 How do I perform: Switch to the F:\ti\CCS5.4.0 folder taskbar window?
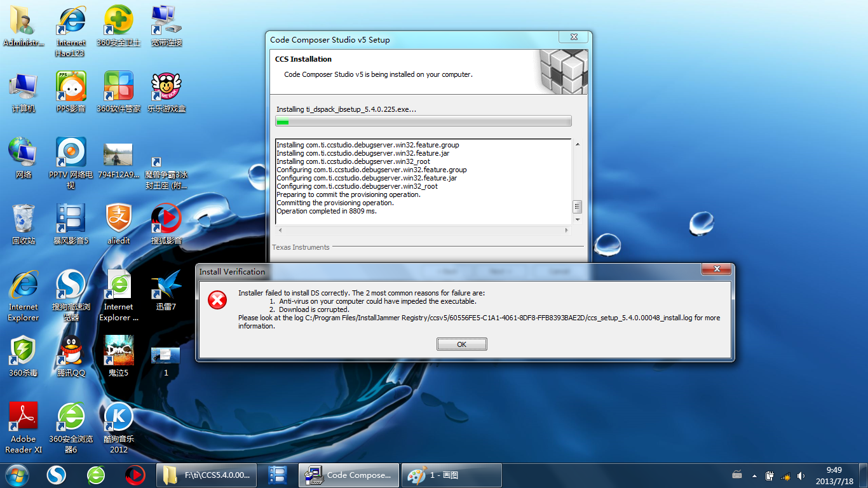tap(207, 475)
